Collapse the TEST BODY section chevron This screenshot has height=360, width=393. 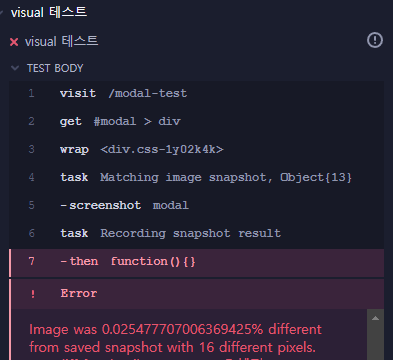pos(15,68)
